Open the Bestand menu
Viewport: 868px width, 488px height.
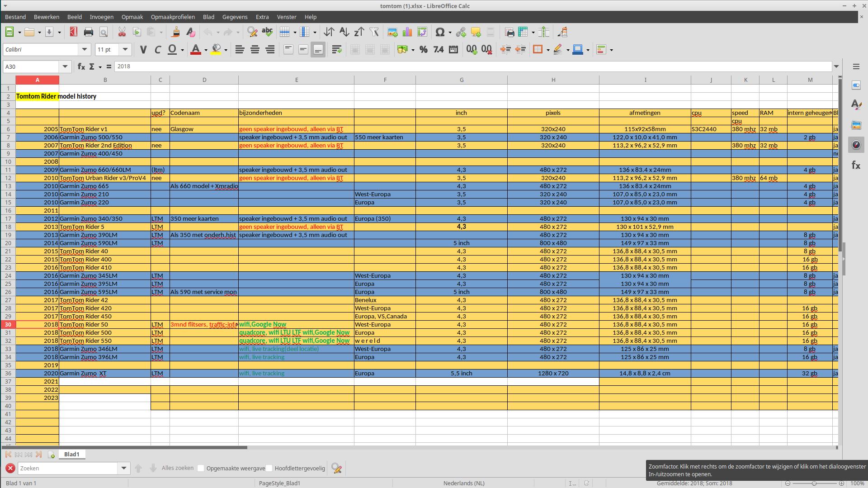coord(15,17)
